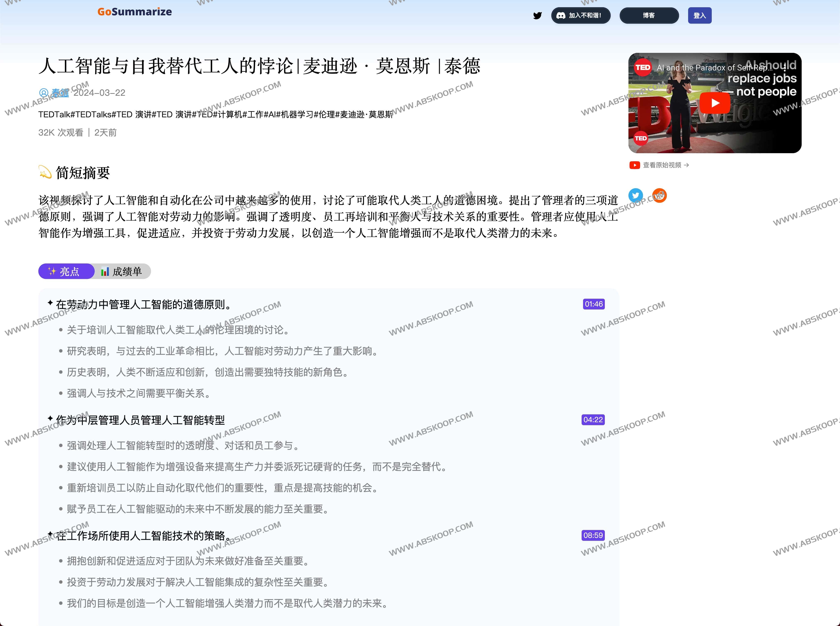Open the 查看原始视频 link
Image resolution: width=840 pixels, height=626 pixels.
click(662, 165)
